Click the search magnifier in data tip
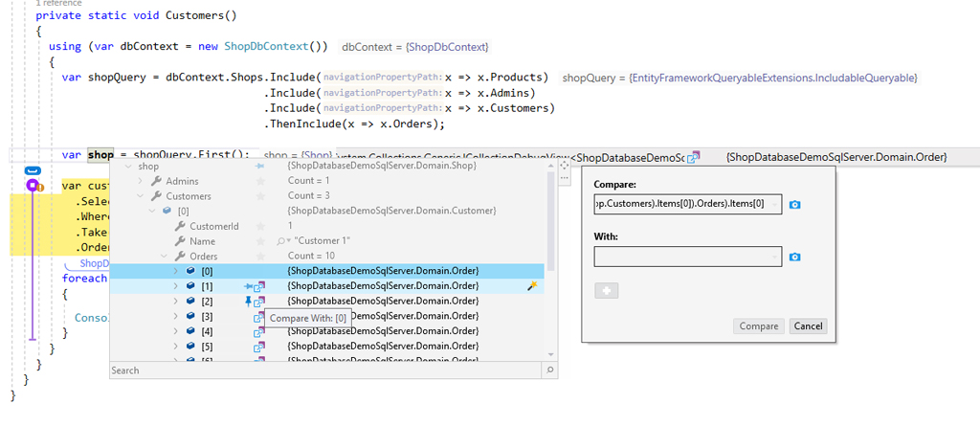980x426 pixels. pyautogui.click(x=550, y=370)
